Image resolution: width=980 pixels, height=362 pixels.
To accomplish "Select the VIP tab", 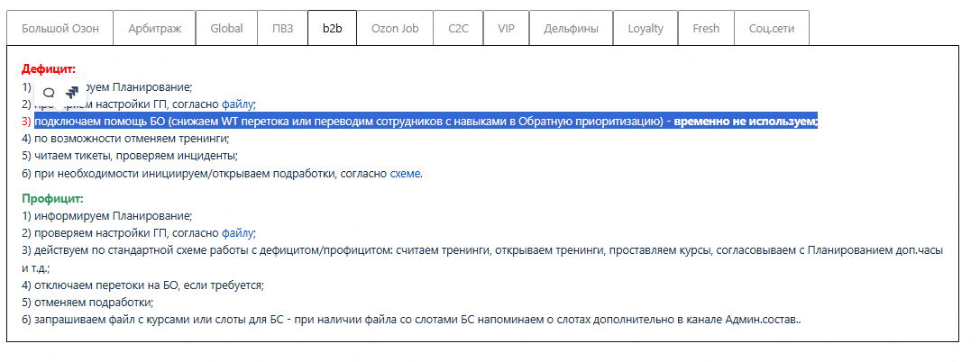I will [x=507, y=28].
